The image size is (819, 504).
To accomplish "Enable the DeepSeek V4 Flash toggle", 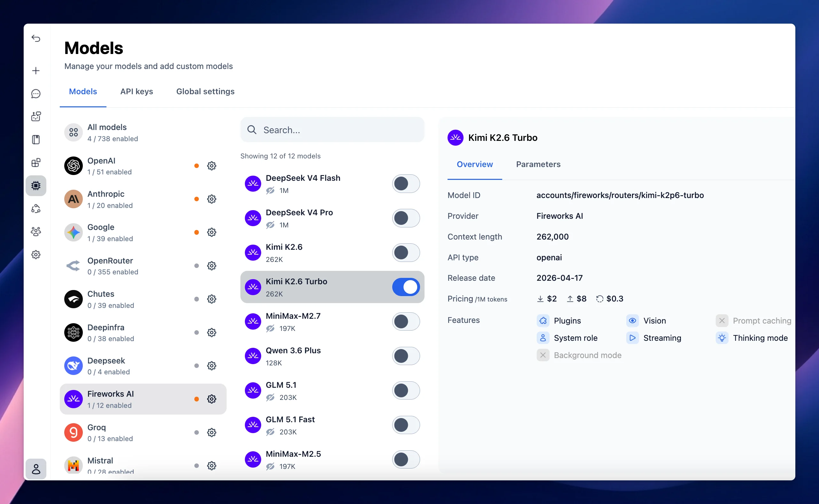I will pos(406,184).
